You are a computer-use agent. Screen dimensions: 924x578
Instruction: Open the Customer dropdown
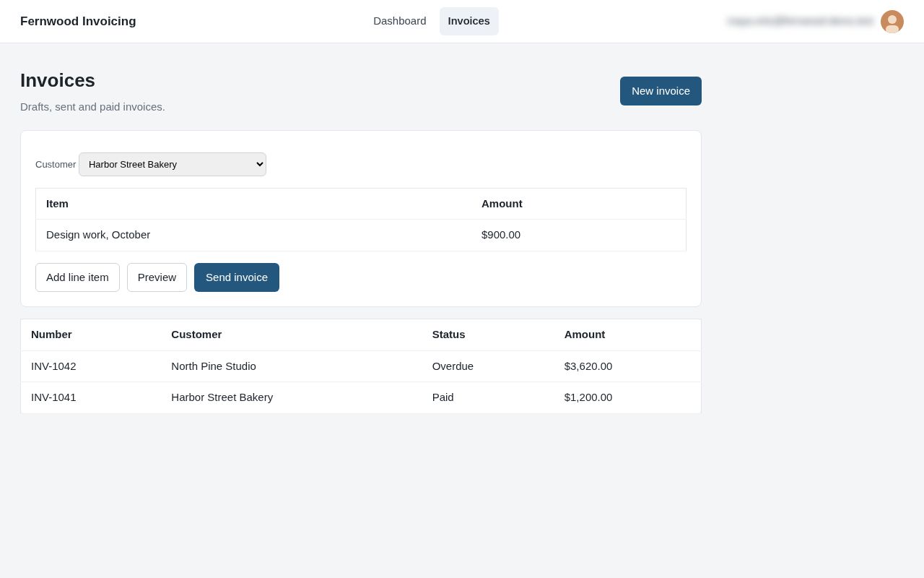point(173,164)
